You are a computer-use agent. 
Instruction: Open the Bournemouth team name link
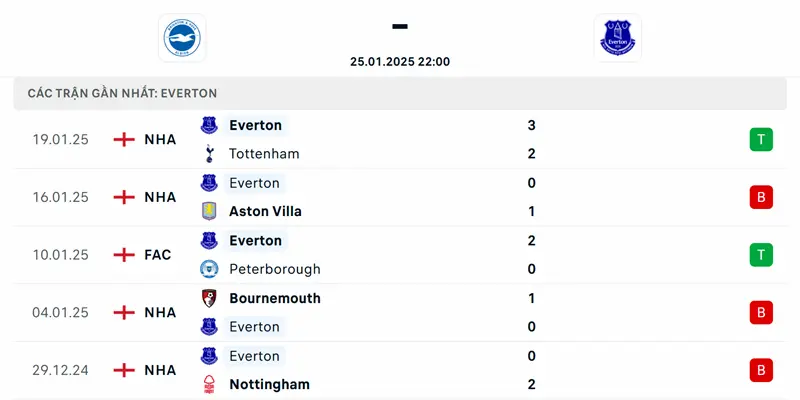tap(275, 298)
